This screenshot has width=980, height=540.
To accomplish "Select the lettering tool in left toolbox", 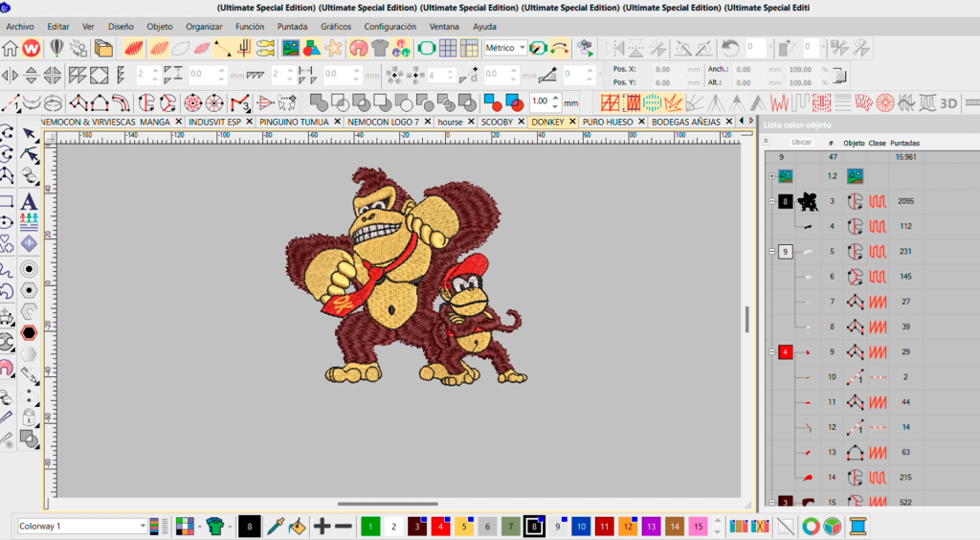I will (x=29, y=202).
